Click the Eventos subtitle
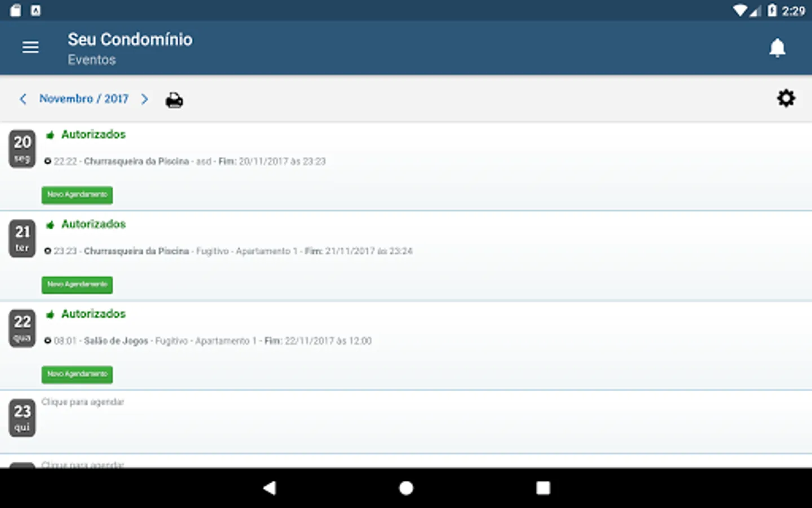This screenshot has height=508, width=812. (x=92, y=60)
